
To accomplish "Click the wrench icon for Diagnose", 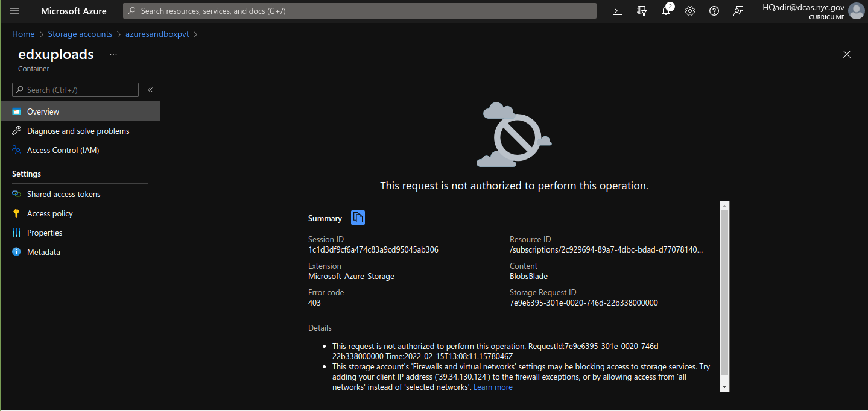I will click(x=16, y=131).
